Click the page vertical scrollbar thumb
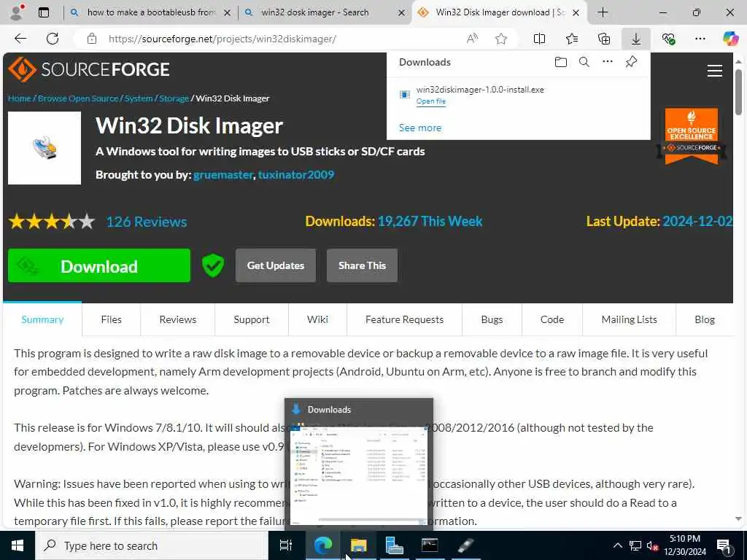The width and height of the screenshot is (747, 560). [738, 92]
